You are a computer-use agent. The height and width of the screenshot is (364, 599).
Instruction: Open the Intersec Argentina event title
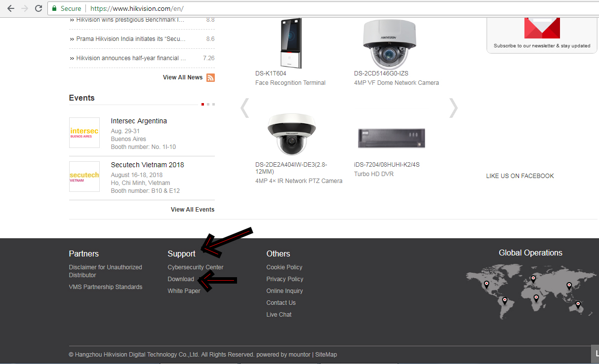(x=139, y=121)
